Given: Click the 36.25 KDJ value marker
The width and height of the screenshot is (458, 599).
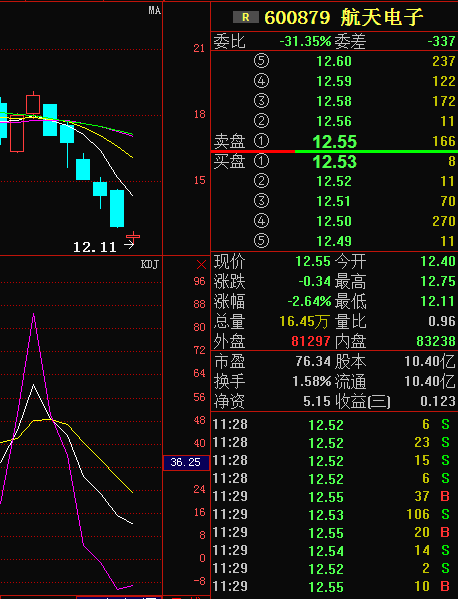Looking at the screenshot, I should click(x=186, y=463).
